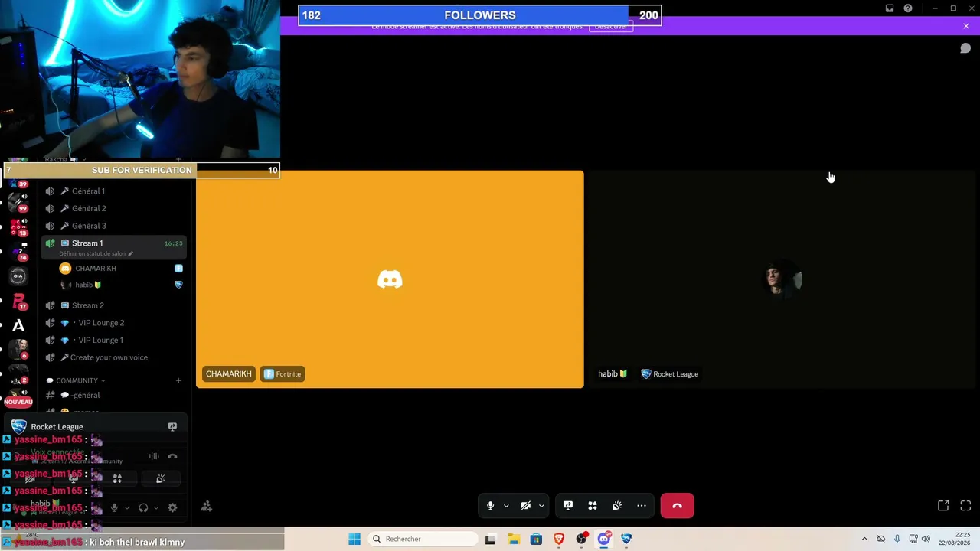
Task: Stream Rocket League via the sidebar activity panel
Action: click(x=172, y=427)
